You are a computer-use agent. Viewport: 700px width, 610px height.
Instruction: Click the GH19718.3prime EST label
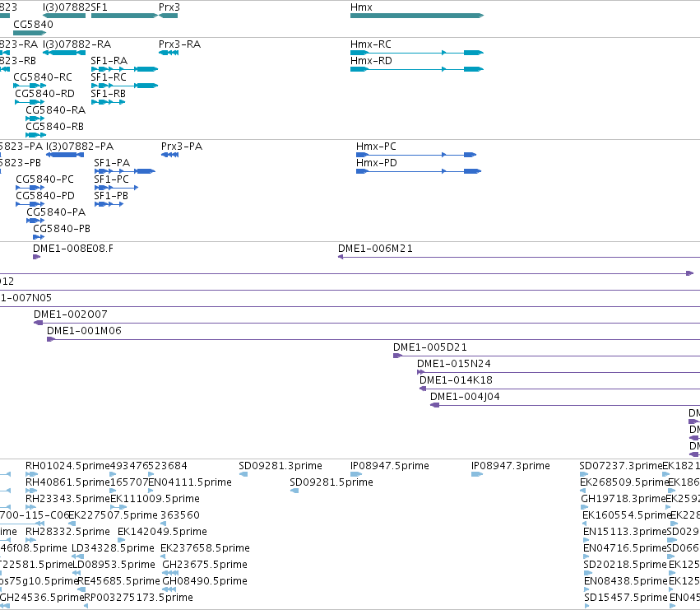624,499
